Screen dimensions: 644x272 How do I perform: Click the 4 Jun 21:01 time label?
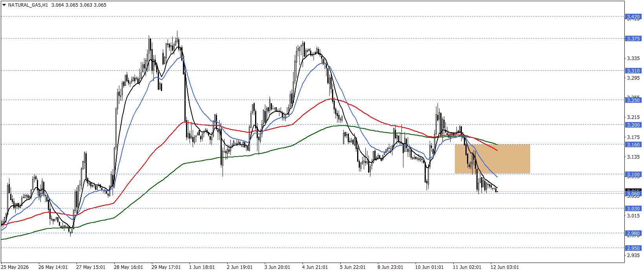pyautogui.click(x=315, y=267)
